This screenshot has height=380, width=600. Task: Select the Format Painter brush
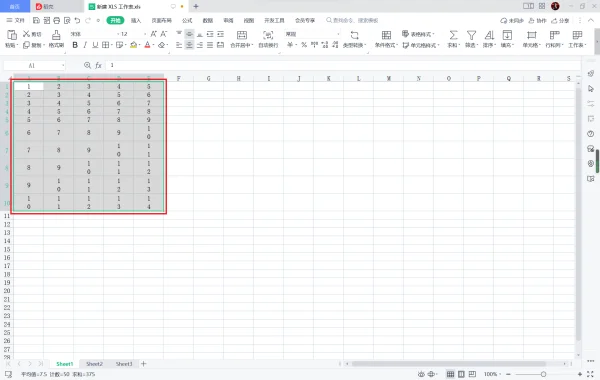tap(56, 35)
